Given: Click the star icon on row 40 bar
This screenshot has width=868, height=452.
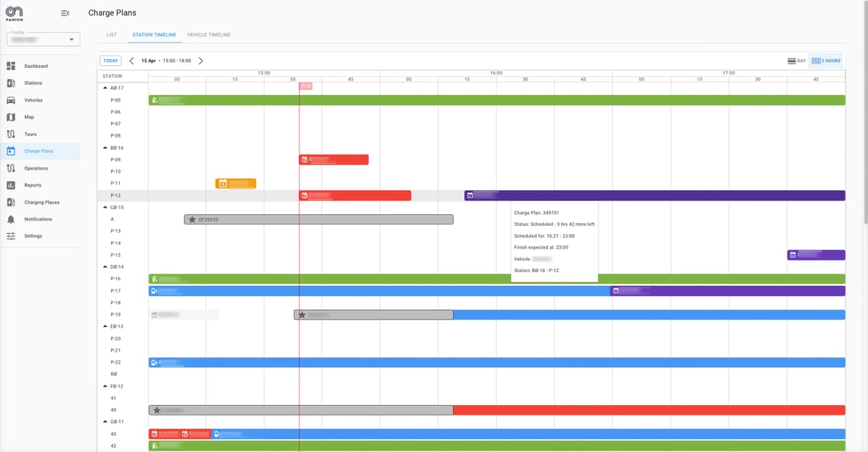Looking at the screenshot, I should [157, 410].
